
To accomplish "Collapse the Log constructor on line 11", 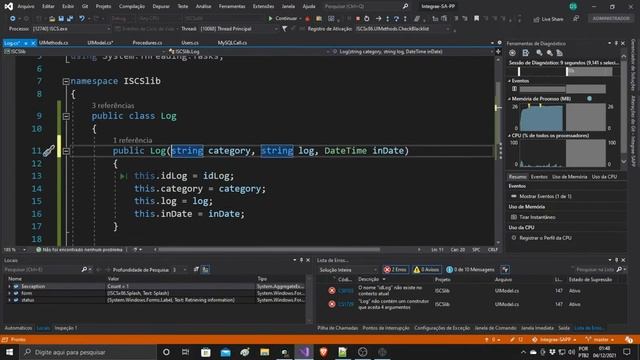I will [66, 151].
